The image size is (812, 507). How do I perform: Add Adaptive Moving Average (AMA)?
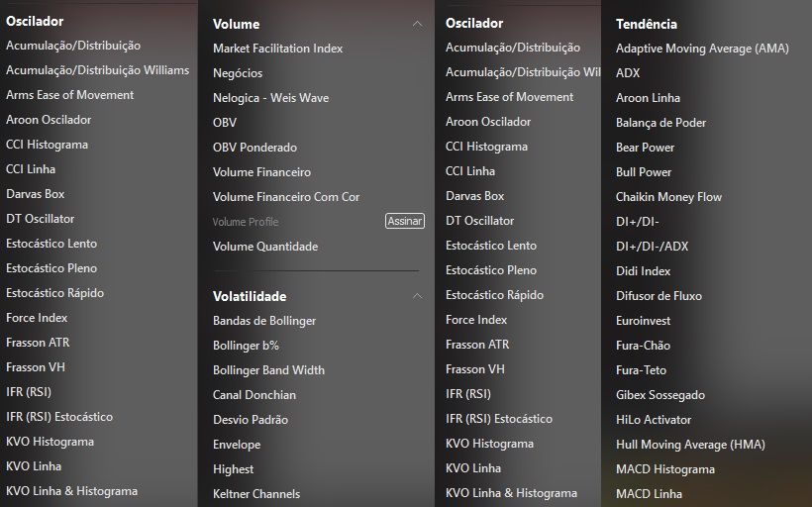702,49
